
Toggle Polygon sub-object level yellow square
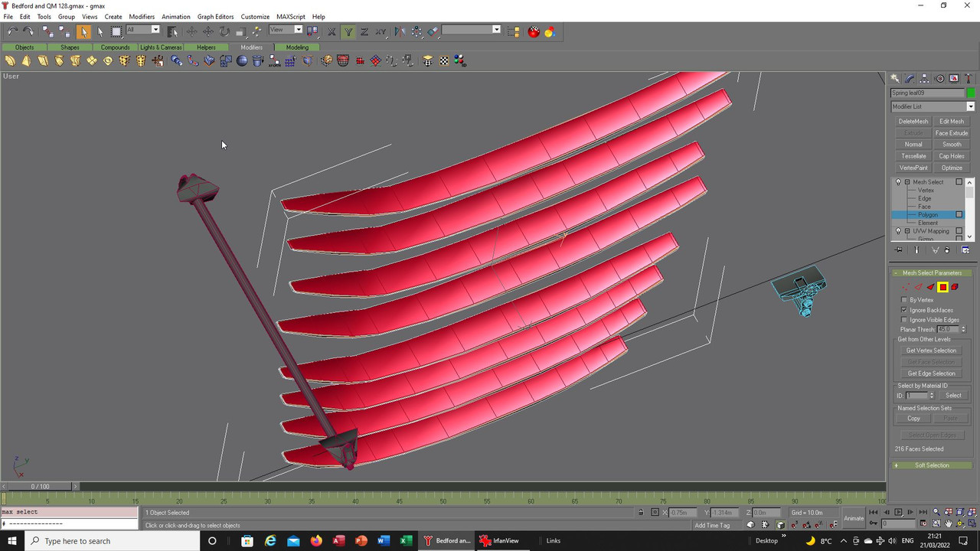tap(942, 287)
